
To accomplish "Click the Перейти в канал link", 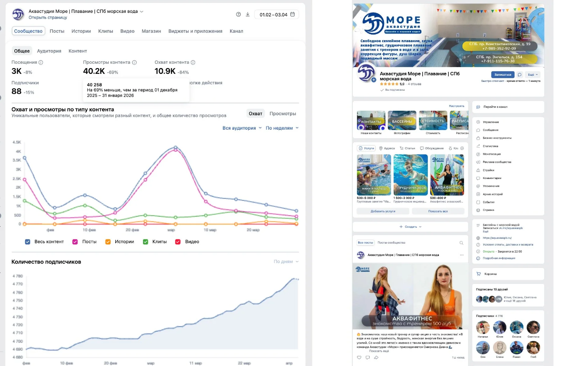I will coord(495,107).
